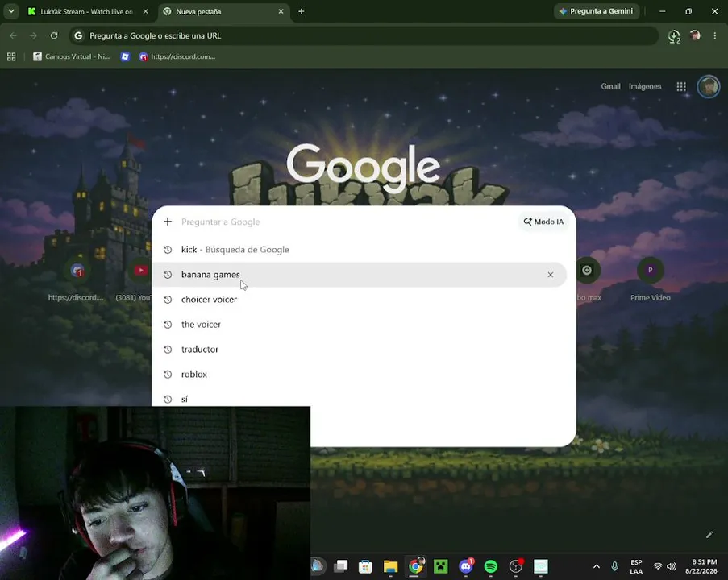Select the the voicer suggestion
Image resolution: width=728 pixels, height=580 pixels.
click(359, 325)
